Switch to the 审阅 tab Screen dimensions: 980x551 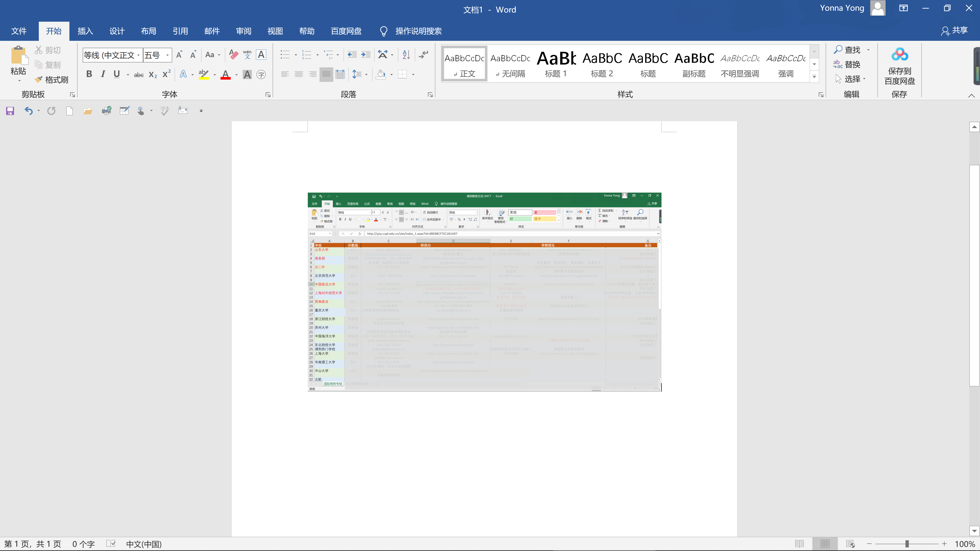point(243,31)
